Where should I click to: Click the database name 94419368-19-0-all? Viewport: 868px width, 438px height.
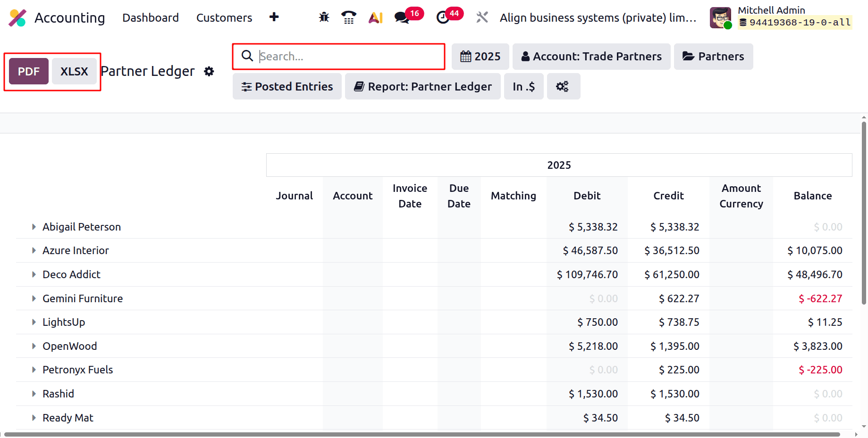coord(796,22)
